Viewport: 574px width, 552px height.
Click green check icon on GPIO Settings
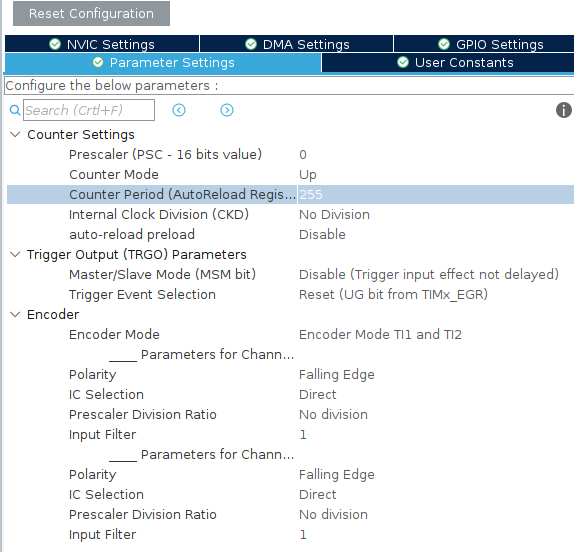pyautogui.click(x=444, y=44)
